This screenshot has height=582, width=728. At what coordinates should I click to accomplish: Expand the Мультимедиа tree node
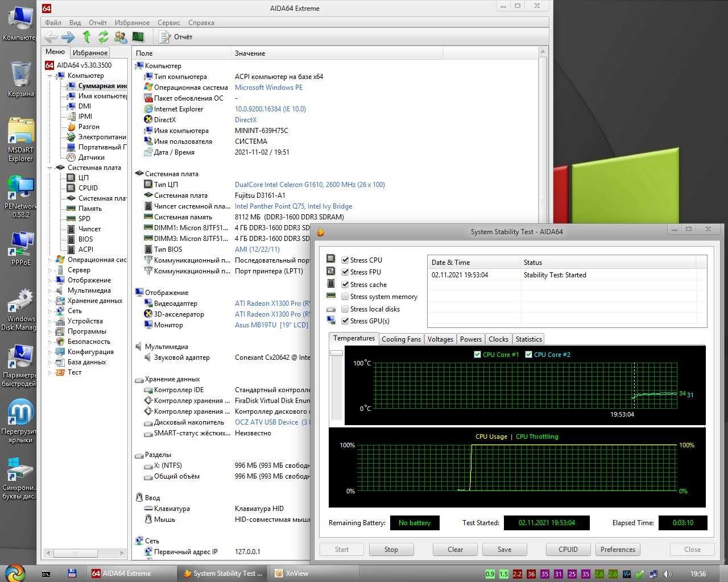click(x=49, y=290)
